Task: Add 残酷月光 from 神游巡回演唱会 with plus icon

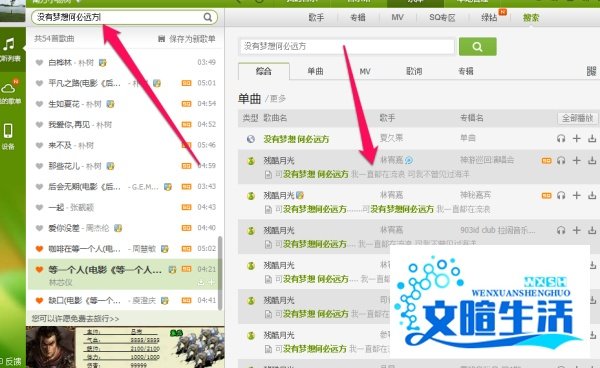Action: click(x=576, y=161)
